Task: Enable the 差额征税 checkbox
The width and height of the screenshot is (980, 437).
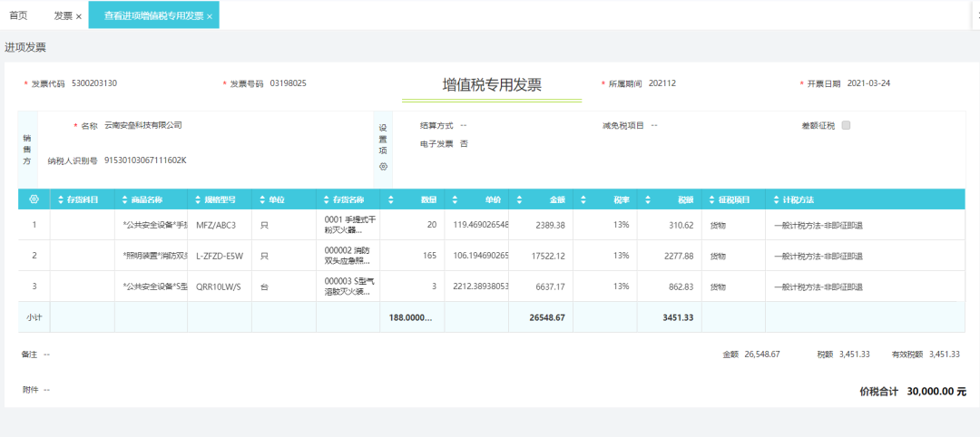Action: 847,125
